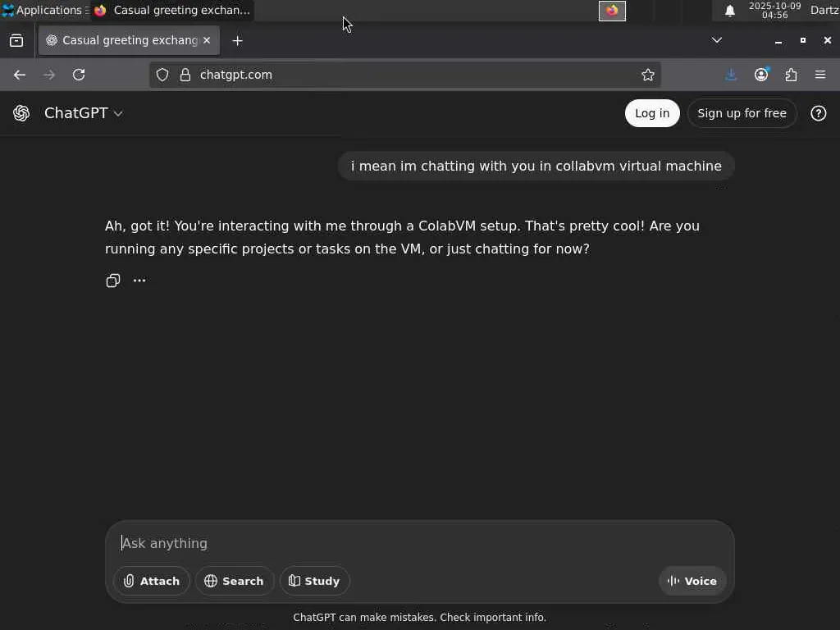
Task: Bookmark this page with star icon
Action: (x=648, y=75)
